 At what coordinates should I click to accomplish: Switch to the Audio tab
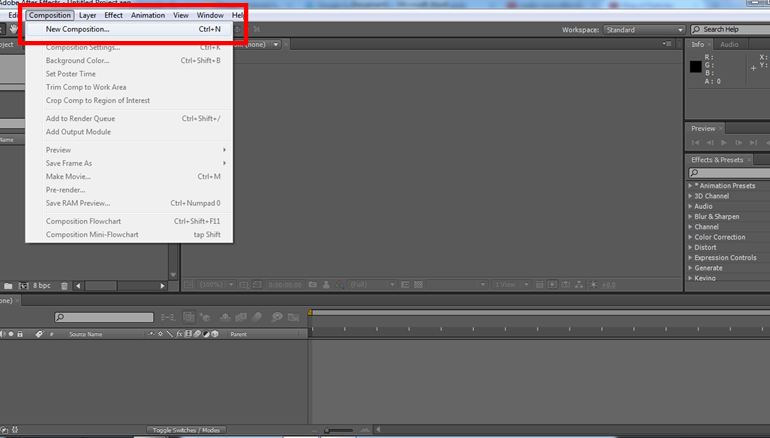tap(729, 44)
